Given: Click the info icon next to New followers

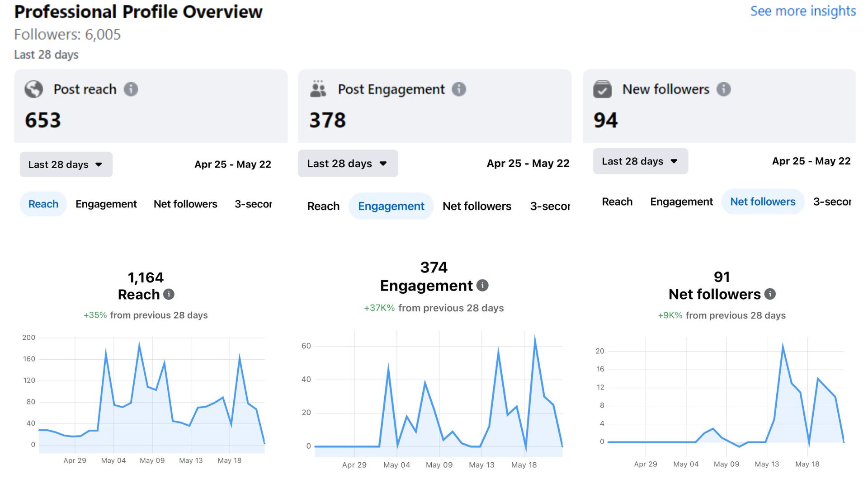Looking at the screenshot, I should (724, 89).
